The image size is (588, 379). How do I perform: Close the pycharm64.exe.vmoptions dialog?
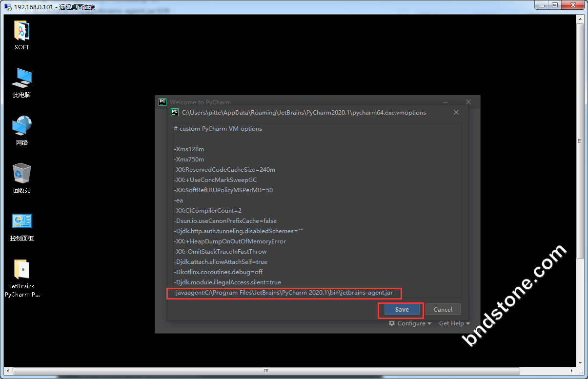pos(456,112)
